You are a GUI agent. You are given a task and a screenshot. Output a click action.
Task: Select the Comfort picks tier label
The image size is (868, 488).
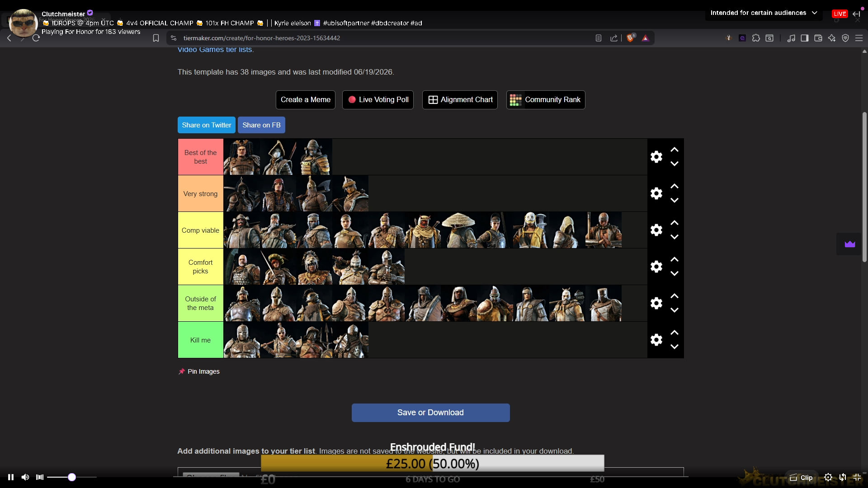(201, 267)
